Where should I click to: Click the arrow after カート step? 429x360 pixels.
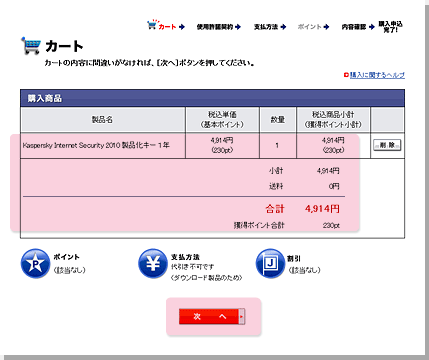pos(182,27)
